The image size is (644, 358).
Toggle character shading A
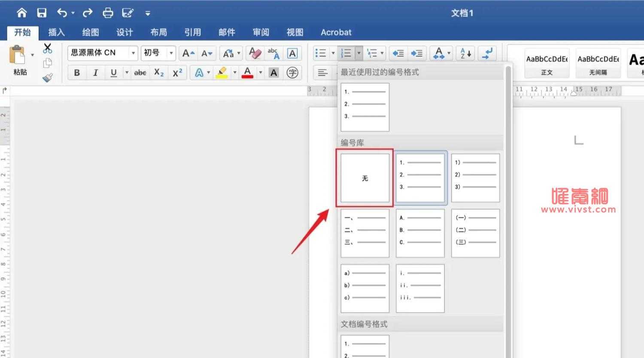(273, 73)
